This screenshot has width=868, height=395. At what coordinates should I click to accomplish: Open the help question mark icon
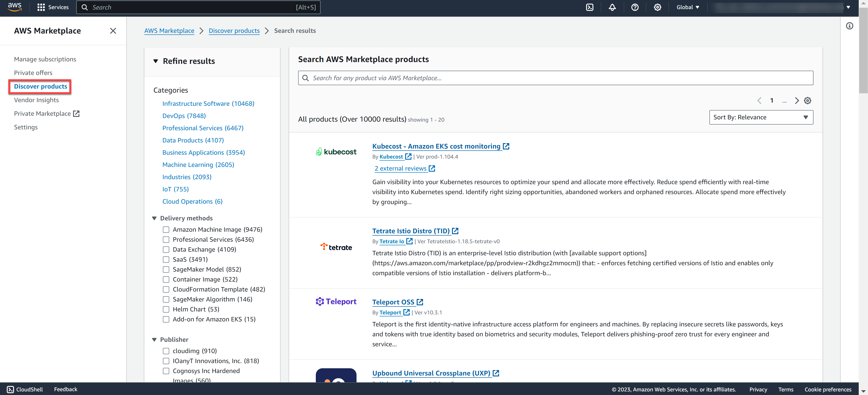tap(635, 7)
